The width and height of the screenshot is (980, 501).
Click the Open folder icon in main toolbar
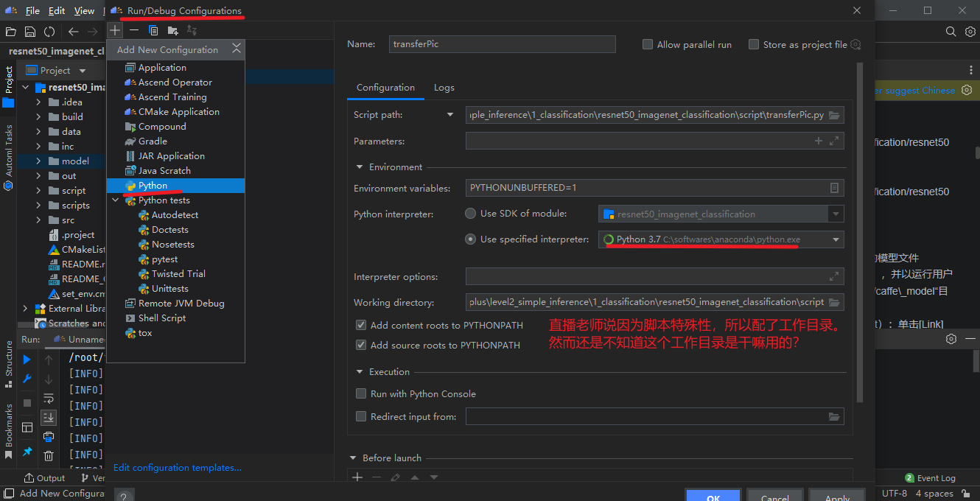coord(10,32)
